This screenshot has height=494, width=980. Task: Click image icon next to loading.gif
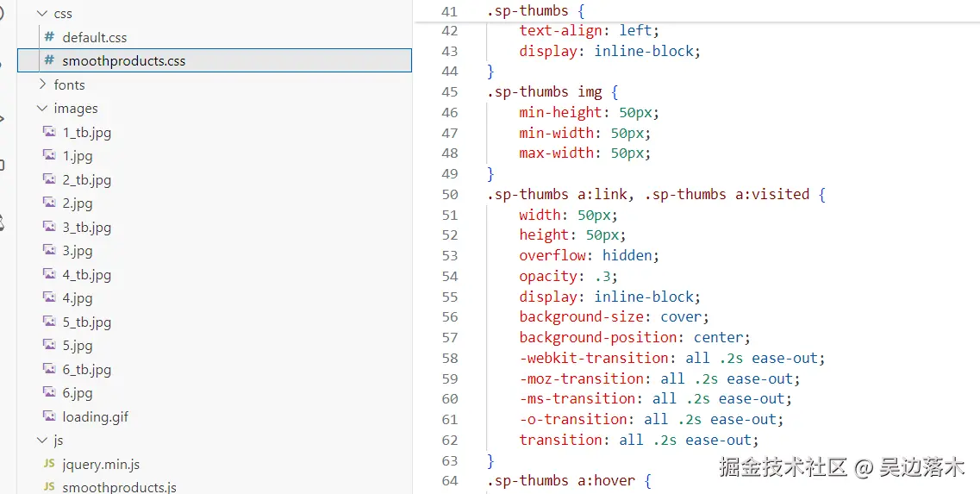click(x=49, y=416)
